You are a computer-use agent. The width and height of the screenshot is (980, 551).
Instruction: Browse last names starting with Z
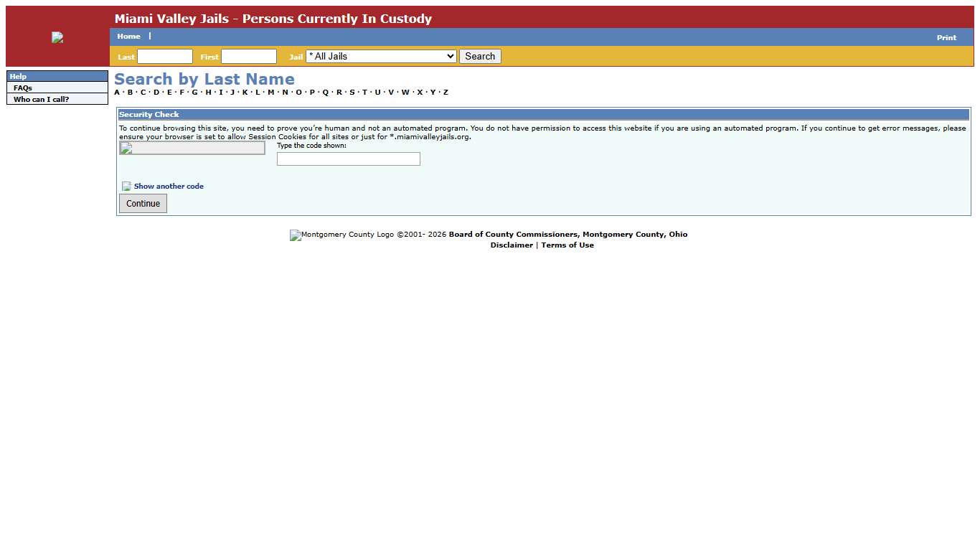coord(446,93)
